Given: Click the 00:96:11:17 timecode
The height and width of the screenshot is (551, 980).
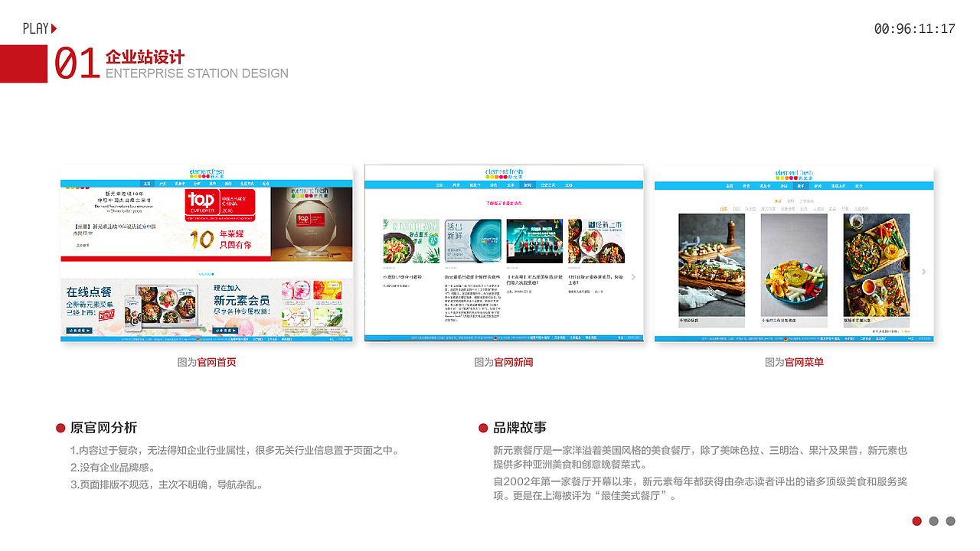Looking at the screenshot, I should 915,29.
